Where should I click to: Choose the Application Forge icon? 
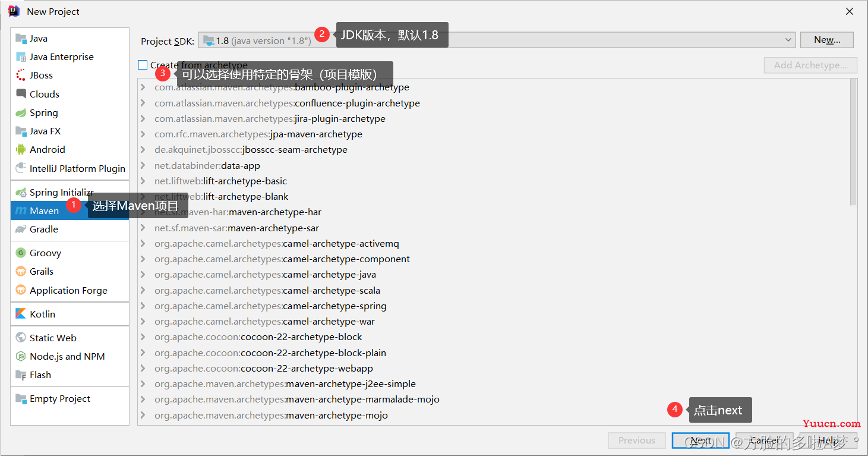point(21,291)
